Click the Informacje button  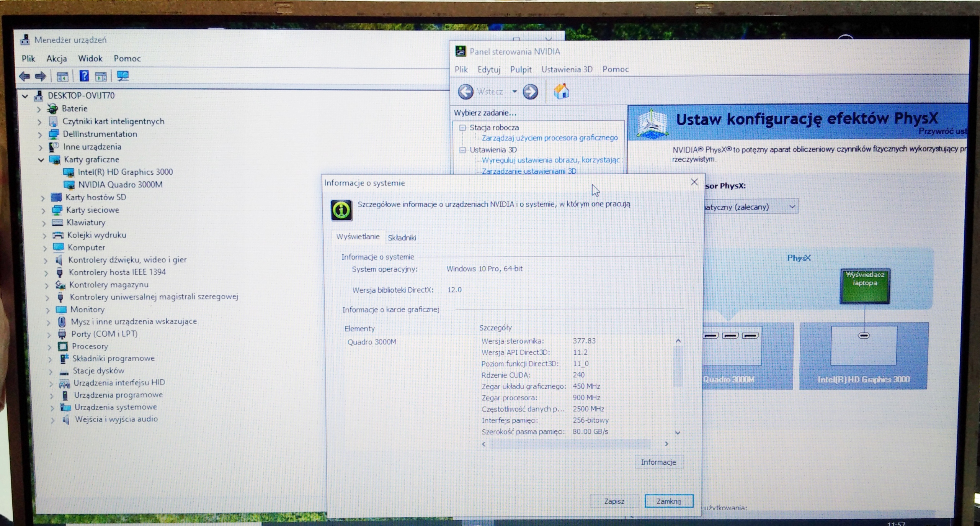point(658,462)
